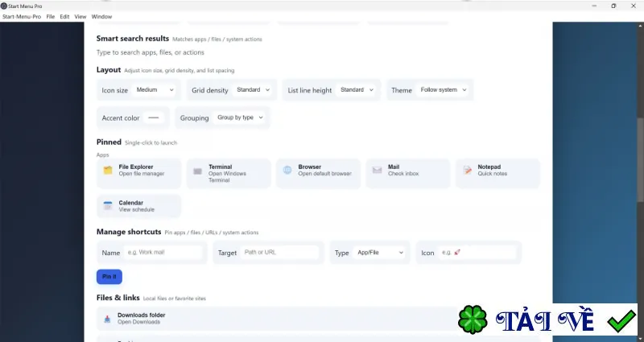This screenshot has width=644, height=342.
Task: Open the Edit menu
Action: [x=64, y=17]
